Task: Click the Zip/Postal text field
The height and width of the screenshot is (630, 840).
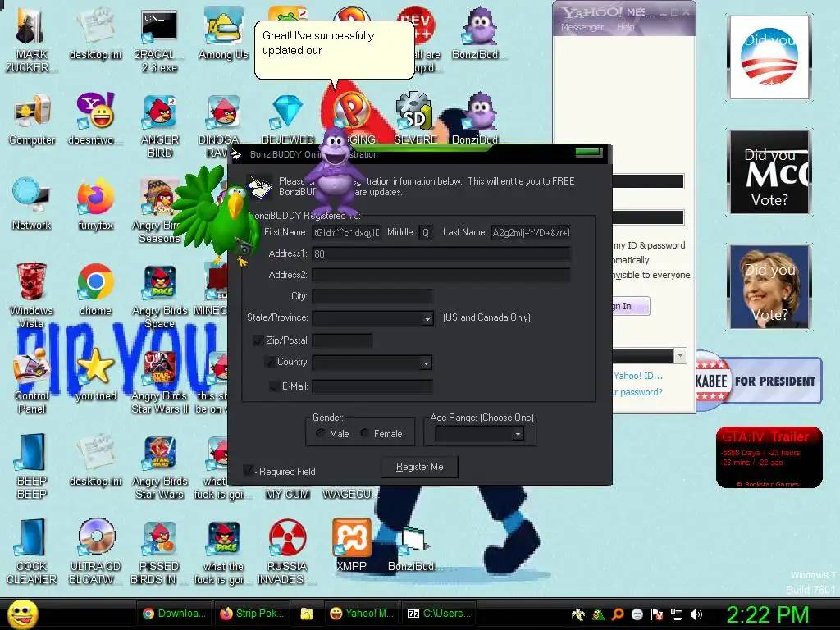Action: tap(342, 340)
